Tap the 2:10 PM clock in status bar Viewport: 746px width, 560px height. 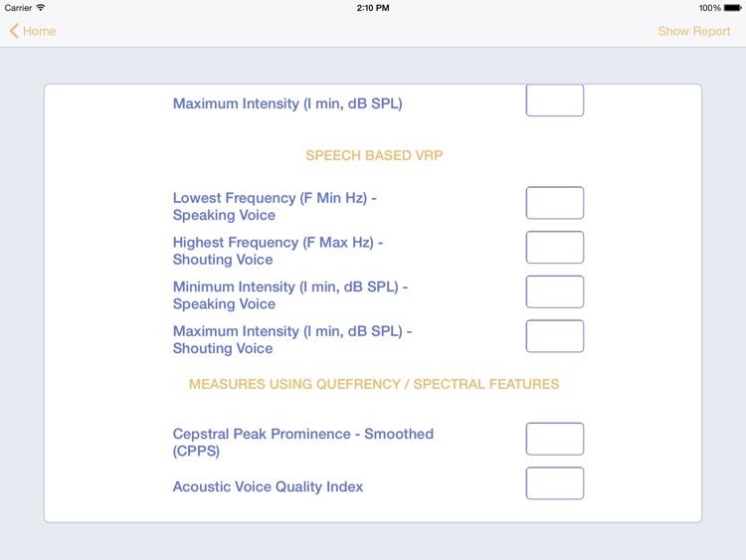(x=373, y=8)
